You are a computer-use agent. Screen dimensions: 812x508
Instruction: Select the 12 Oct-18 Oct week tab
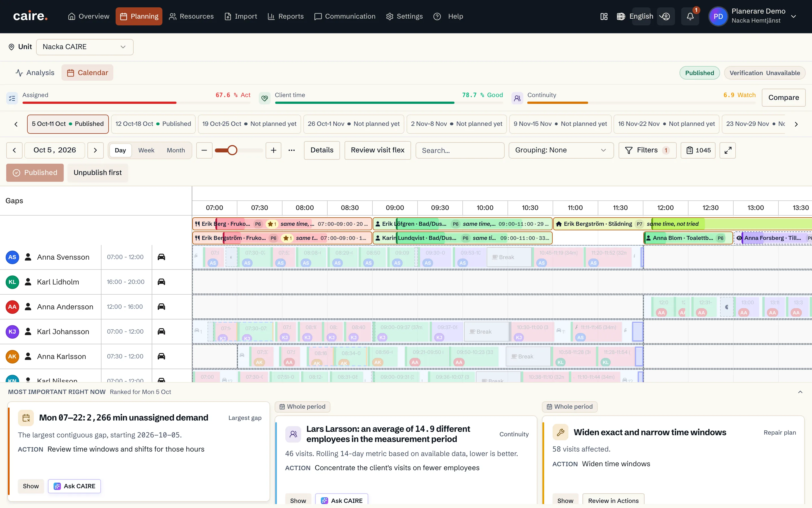[x=153, y=124]
